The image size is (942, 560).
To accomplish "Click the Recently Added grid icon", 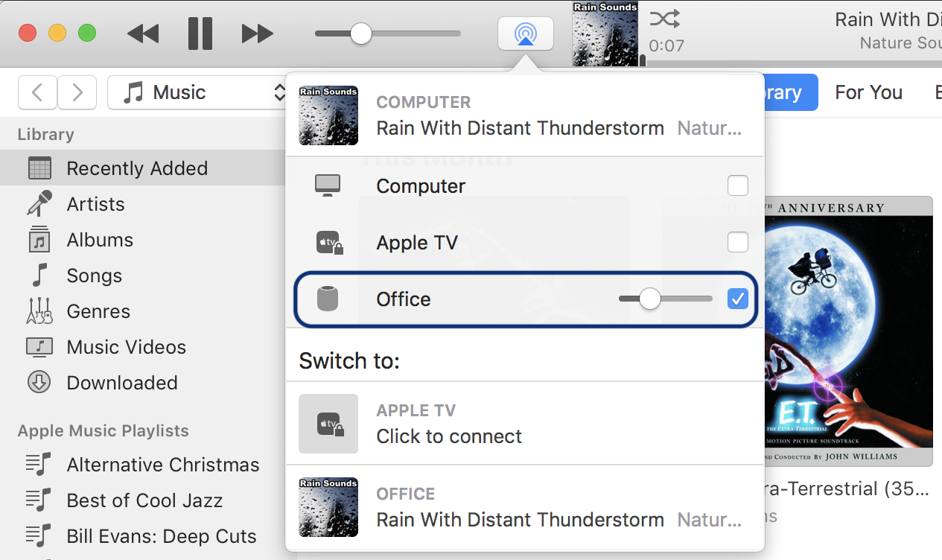I will (39, 168).
